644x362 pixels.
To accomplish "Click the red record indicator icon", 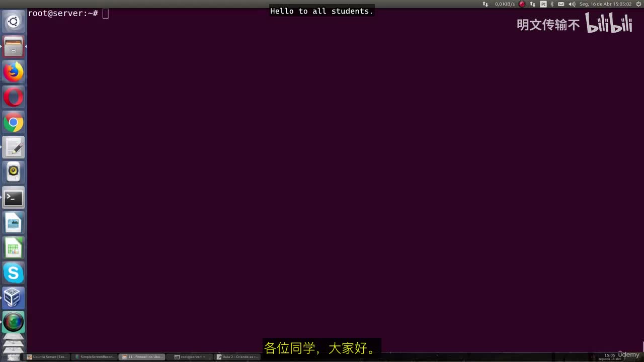I will (522, 4).
